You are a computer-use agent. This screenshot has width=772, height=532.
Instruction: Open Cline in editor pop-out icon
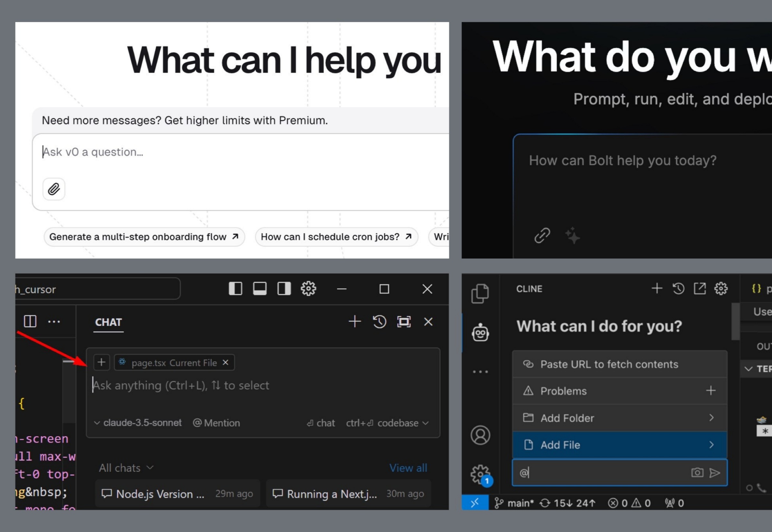[x=700, y=288]
